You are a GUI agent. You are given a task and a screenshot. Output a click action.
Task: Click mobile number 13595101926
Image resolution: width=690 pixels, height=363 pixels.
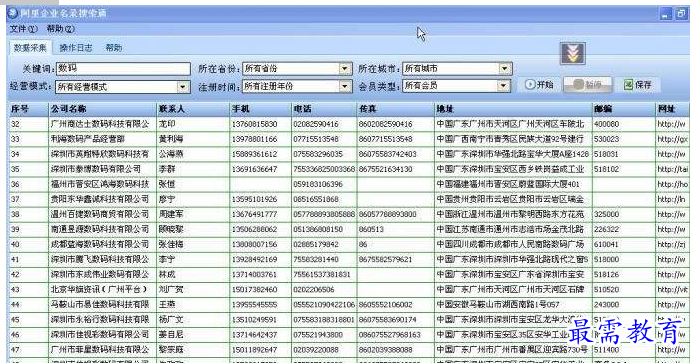(x=254, y=199)
